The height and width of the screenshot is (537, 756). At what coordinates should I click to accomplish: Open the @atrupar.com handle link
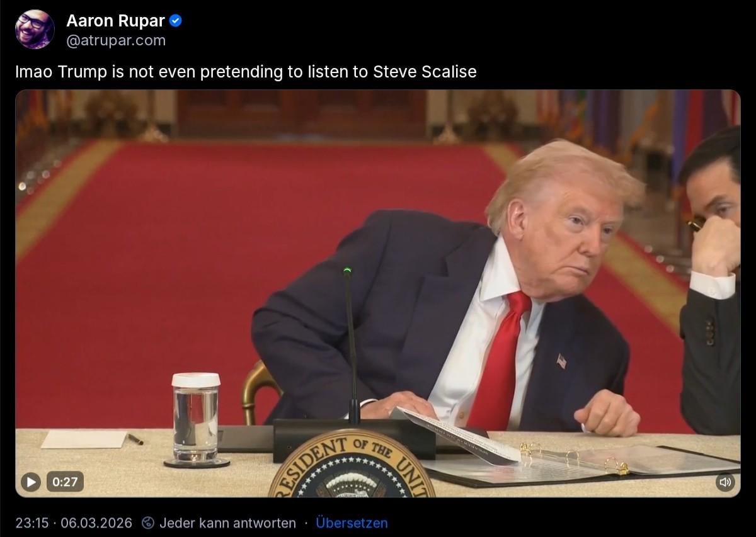pyautogui.click(x=116, y=40)
